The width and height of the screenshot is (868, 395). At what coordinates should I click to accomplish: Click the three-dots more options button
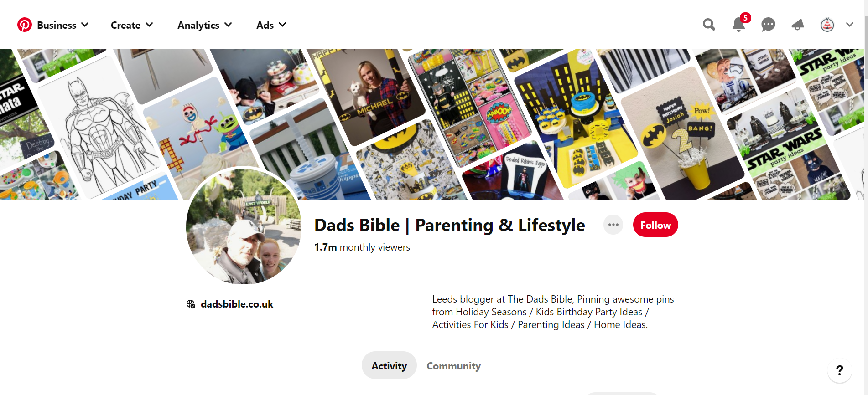click(613, 225)
